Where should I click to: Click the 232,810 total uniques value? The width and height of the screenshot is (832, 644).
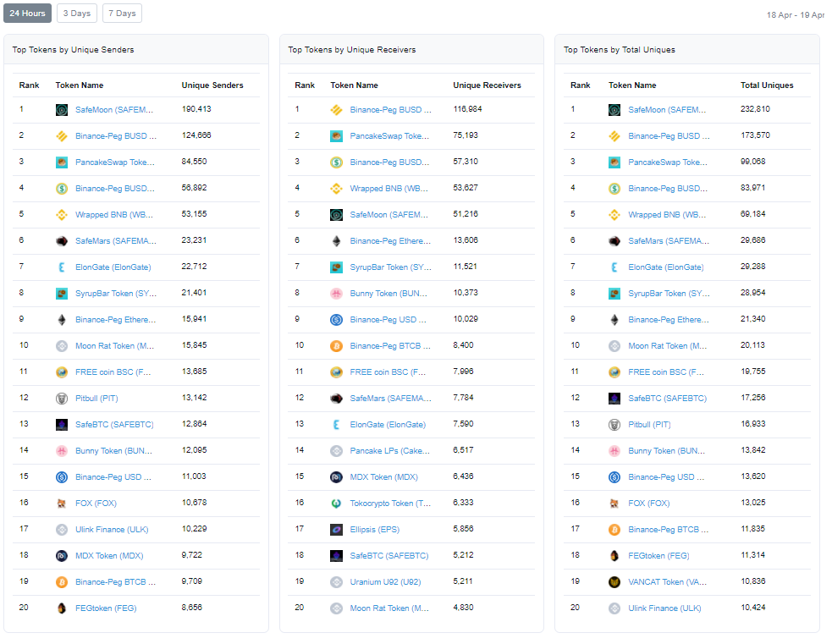[756, 109]
